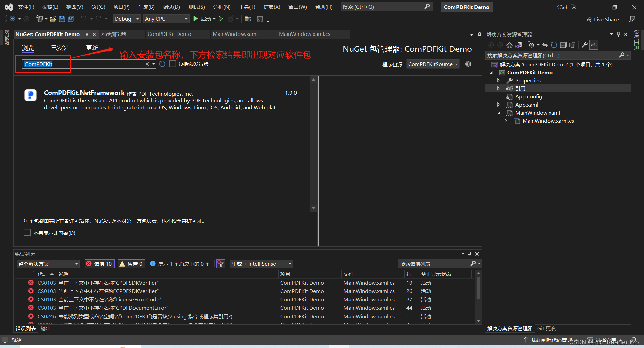Screen dimensions: 644x348
Task: Click the filter-funnel icon in the Error List
Action: 221,264
